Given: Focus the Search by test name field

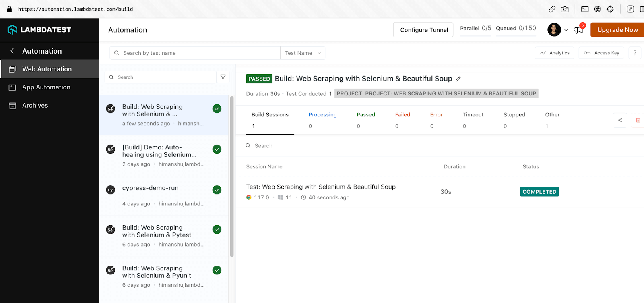Looking at the screenshot, I should (x=195, y=53).
